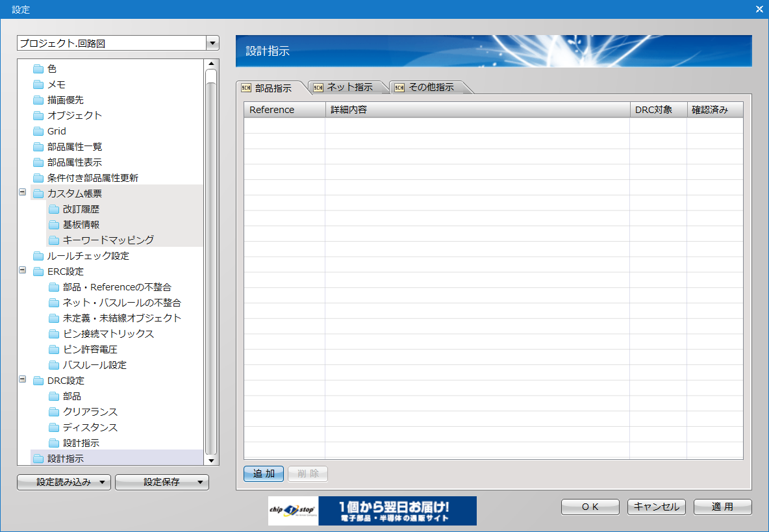Click the クリアランス folder icon
Image resolution: width=769 pixels, height=532 pixels.
(54, 412)
